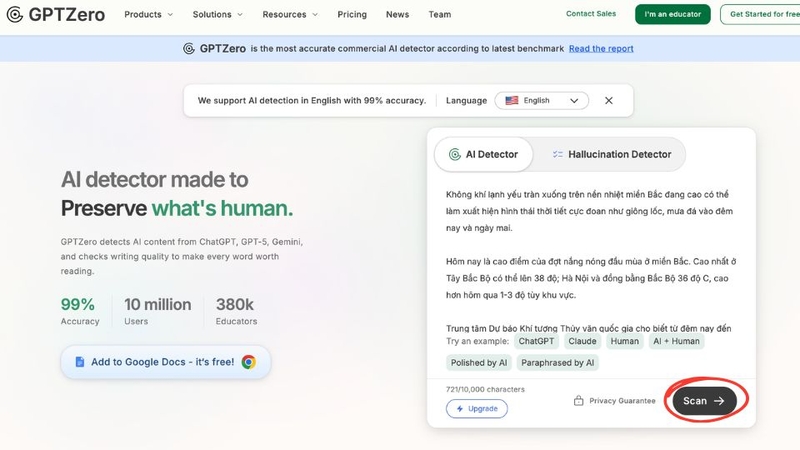800x450 pixels.
Task: Switch to the AI Detector tab
Action: click(483, 154)
